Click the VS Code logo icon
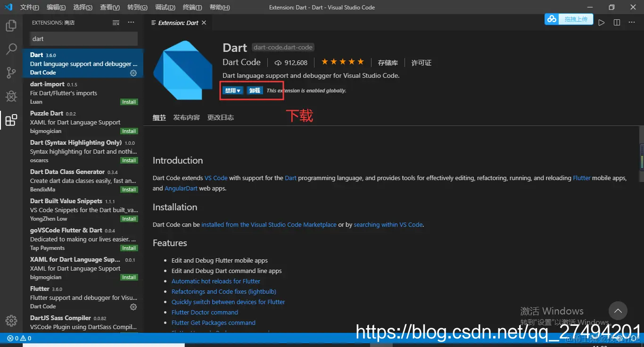The height and width of the screenshot is (347, 644). pos(8,7)
